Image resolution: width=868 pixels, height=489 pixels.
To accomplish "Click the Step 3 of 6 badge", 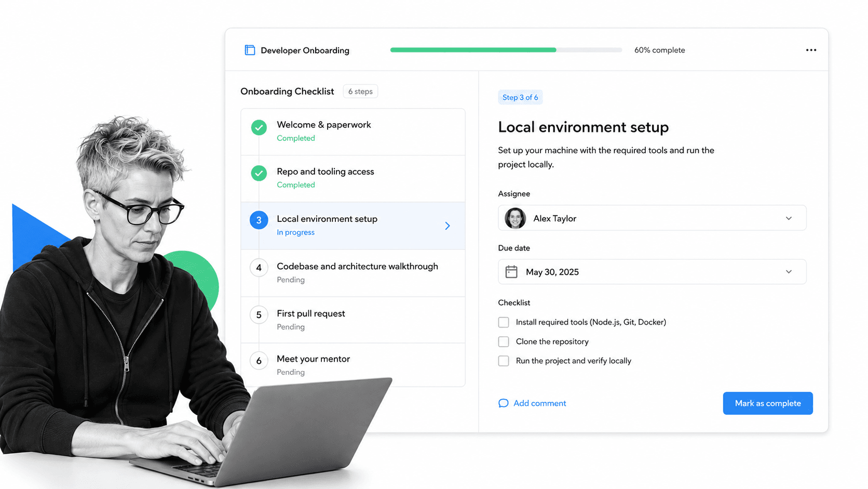I will [520, 97].
